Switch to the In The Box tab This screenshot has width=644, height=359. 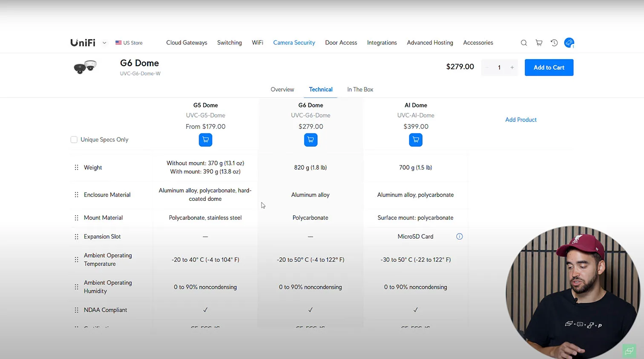pos(360,90)
